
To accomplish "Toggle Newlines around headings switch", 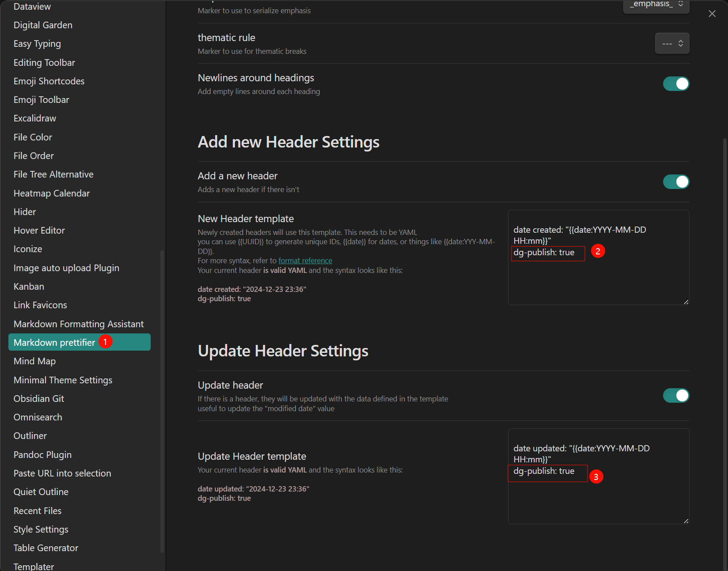I will (x=676, y=83).
